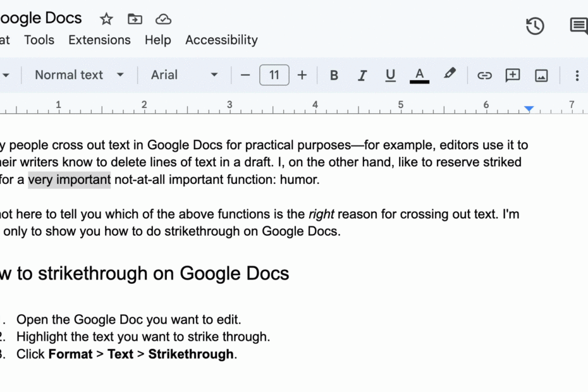Star the document

tap(106, 19)
